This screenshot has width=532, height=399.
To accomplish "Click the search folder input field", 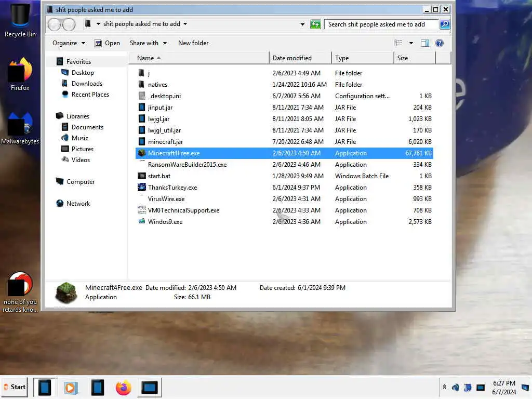I will (381, 24).
